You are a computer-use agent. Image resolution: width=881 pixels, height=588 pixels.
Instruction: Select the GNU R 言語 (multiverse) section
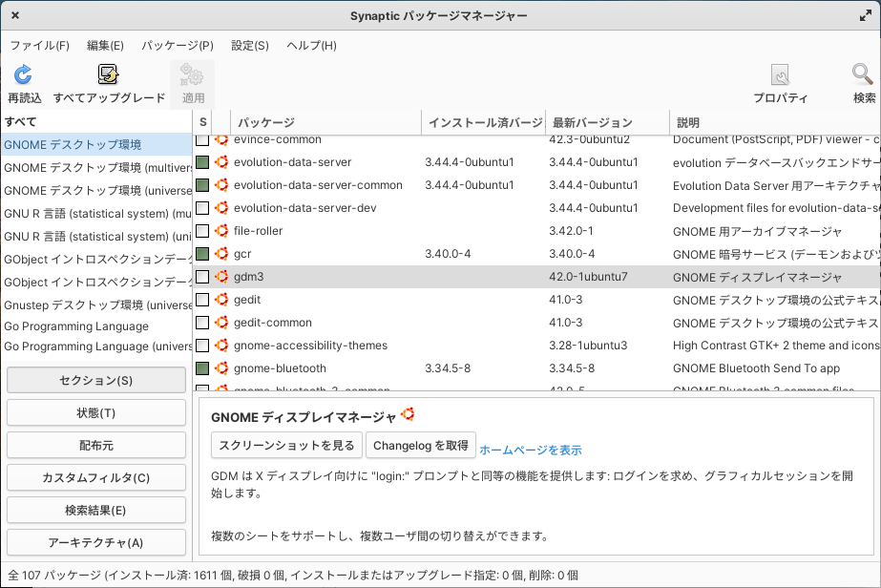pos(96,214)
